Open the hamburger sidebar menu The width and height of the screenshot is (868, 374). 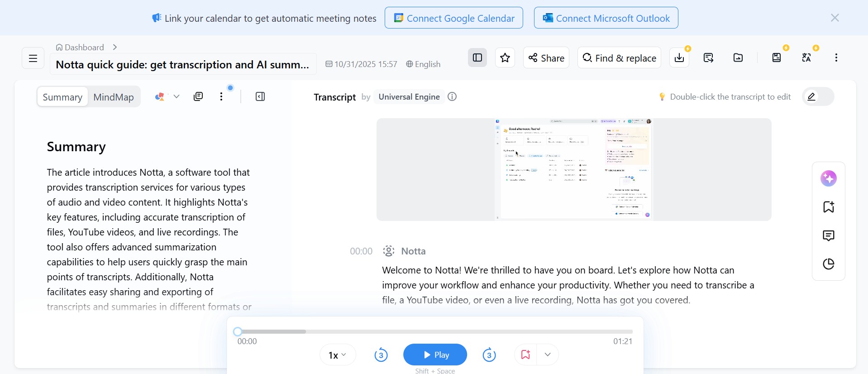33,58
